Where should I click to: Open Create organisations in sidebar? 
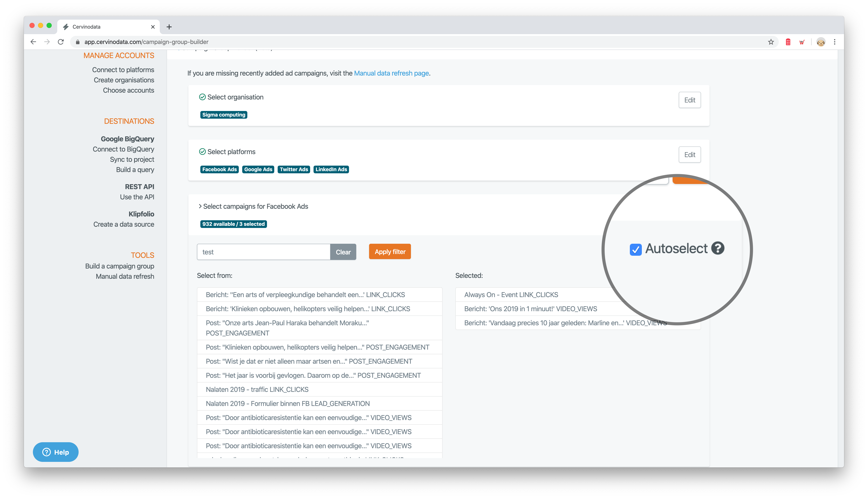tap(124, 80)
